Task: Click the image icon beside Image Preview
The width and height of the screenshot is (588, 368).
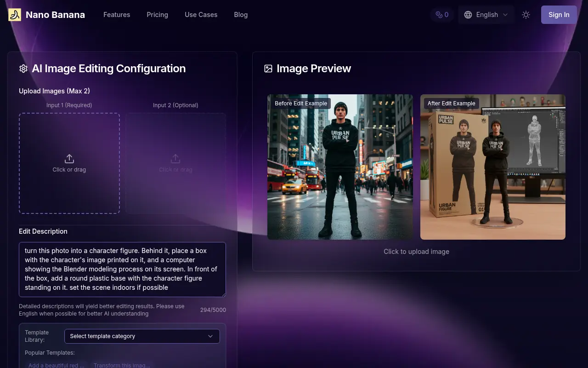Action: click(x=268, y=69)
